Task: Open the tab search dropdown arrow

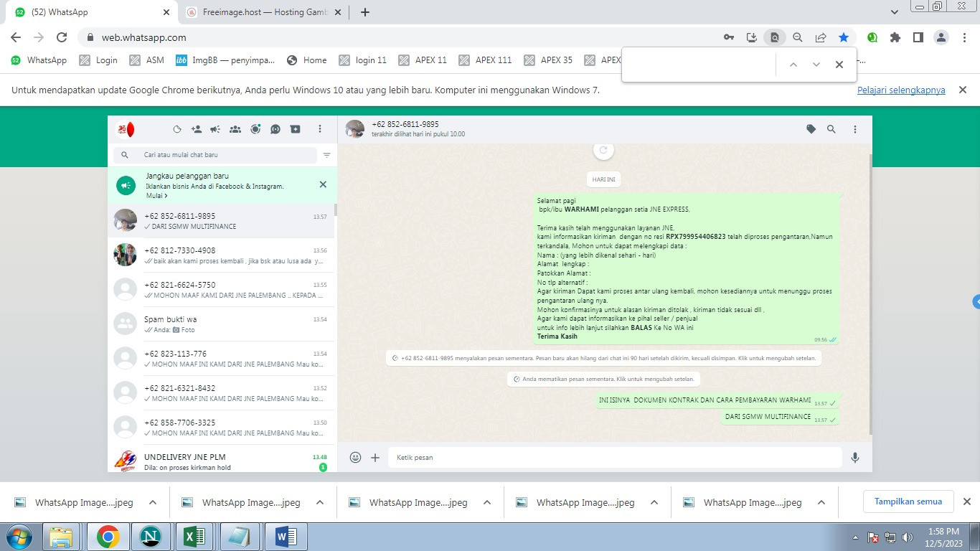Action: point(894,12)
